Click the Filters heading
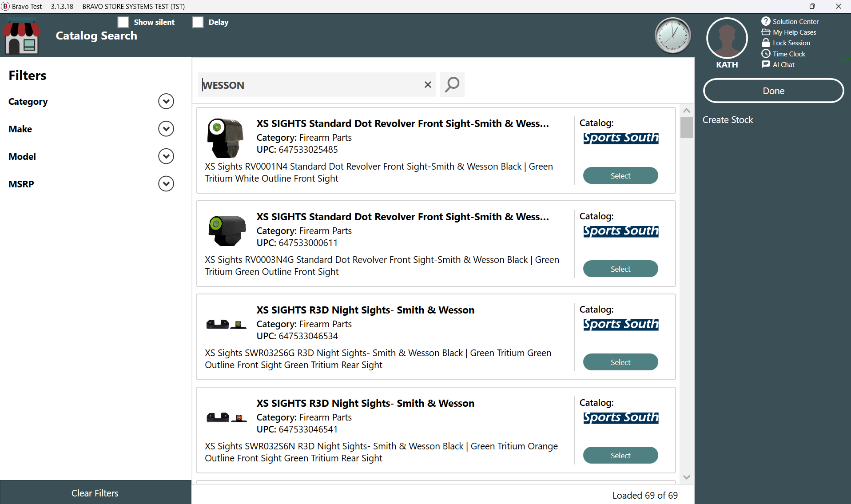Screen dimensions: 851x504 28,75
